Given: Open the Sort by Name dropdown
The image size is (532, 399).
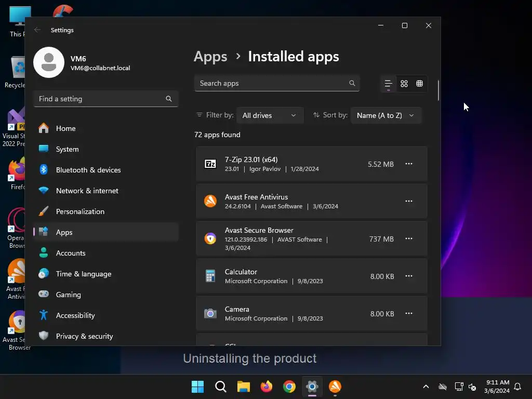Looking at the screenshot, I should [386, 115].
